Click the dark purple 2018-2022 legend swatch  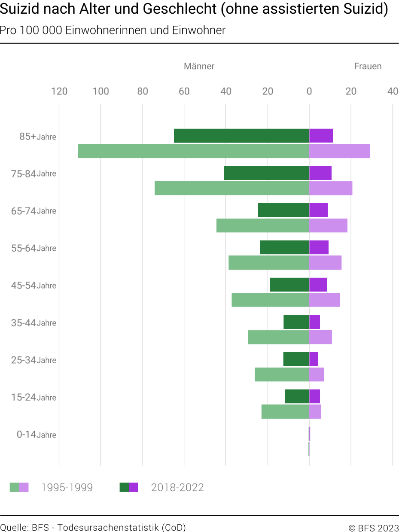(x=134, y=487)
